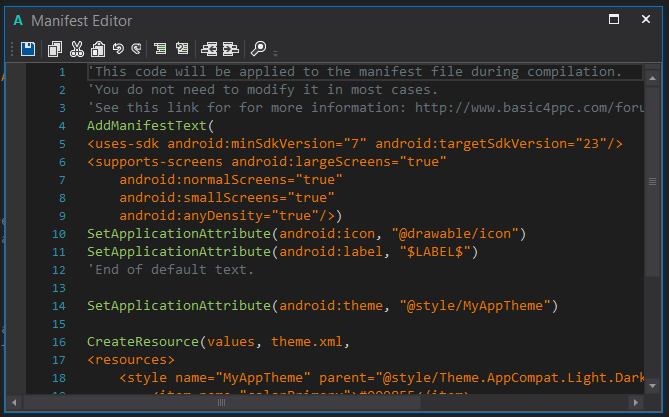The width and height of the screenshot is (669, 417).
Task: Click the Paste clipboard icon
Action: tap(98, 49)
